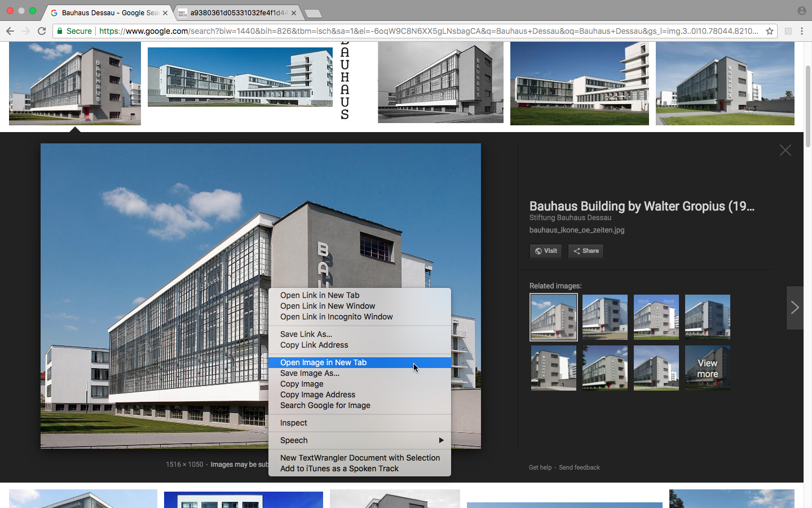Close the Bauhaus Dessau tab

pyautogui.click(x=165, y=12)
